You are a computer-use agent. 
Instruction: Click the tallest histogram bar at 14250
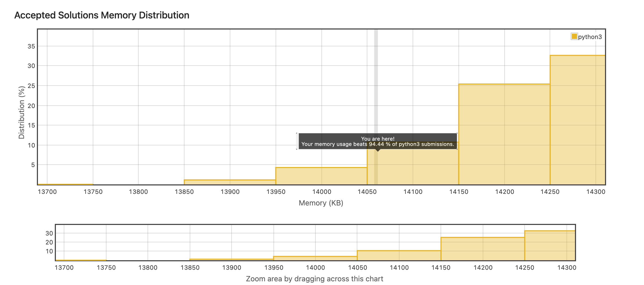coord(577,120)
